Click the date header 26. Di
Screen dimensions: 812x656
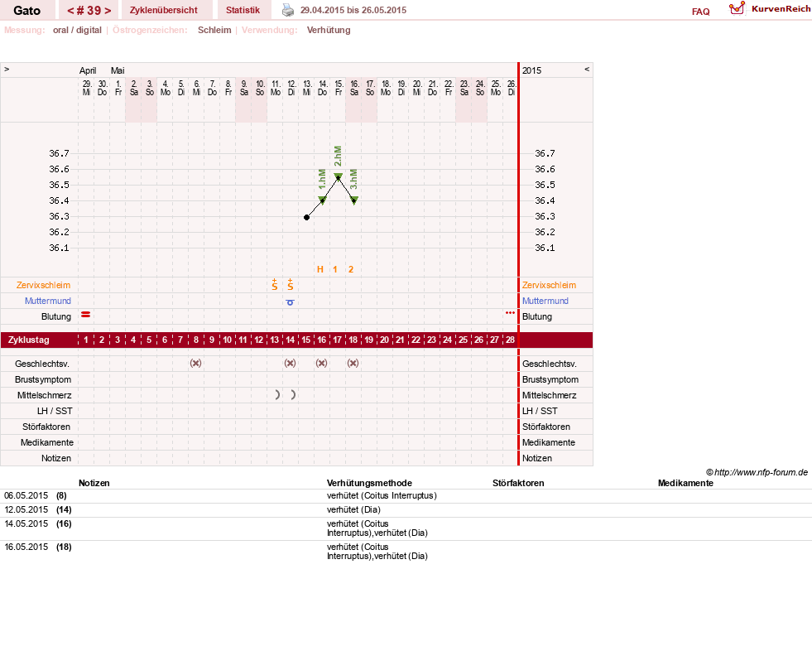coord(512,88)
